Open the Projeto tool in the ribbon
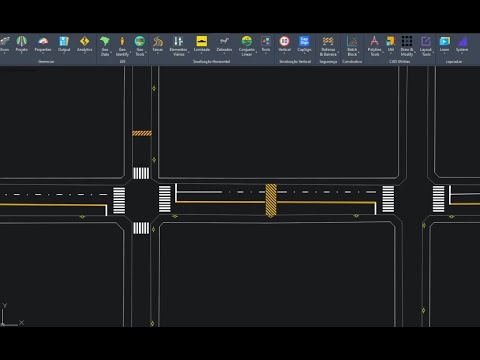The image size is (480, 360). point(22,44)
